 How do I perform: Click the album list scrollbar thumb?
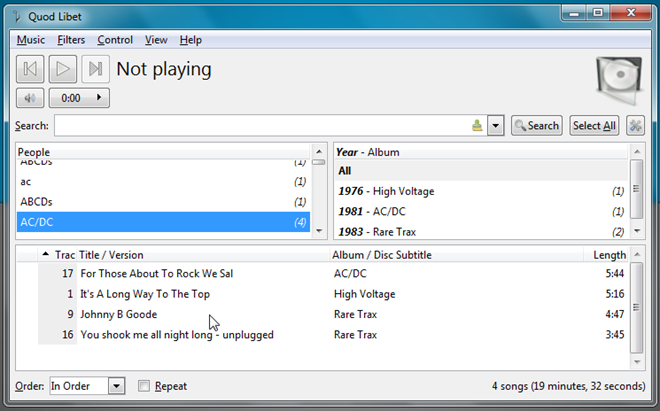637,189
